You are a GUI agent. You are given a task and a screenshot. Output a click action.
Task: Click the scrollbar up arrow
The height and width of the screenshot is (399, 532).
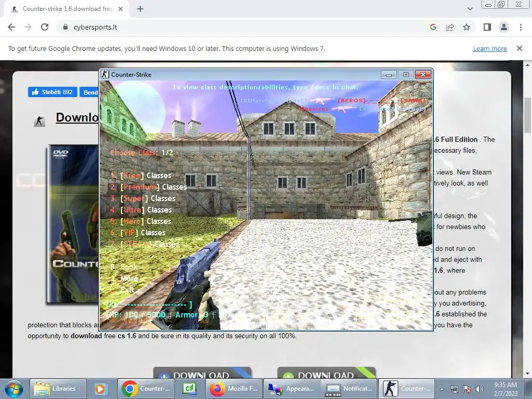[x=528, y=64]
